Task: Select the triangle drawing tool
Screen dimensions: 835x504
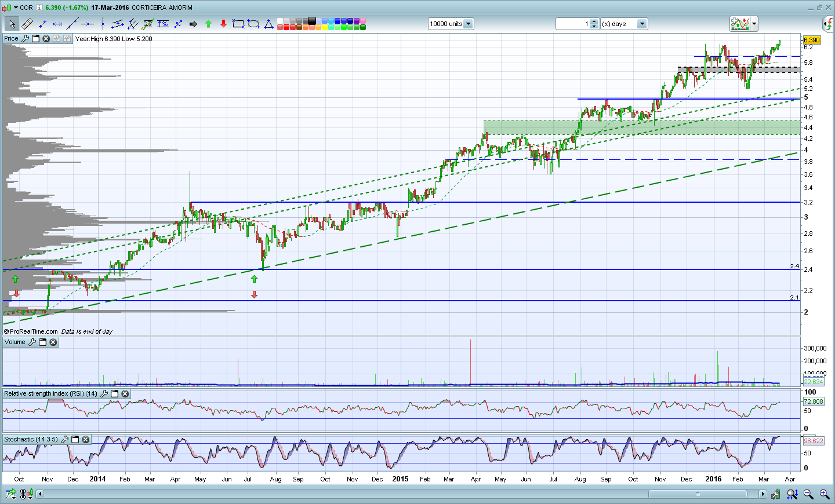Action: click(x=268, y=24)
